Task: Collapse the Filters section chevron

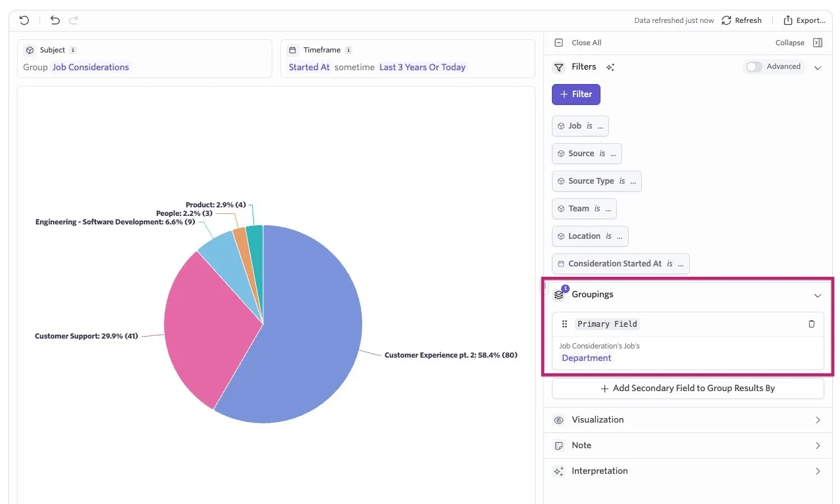Action: [818, 68]
